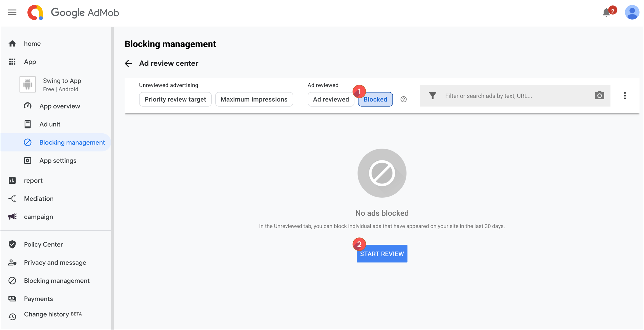Open the notifications bell
The image size is (644, 330).
(606, 13)
